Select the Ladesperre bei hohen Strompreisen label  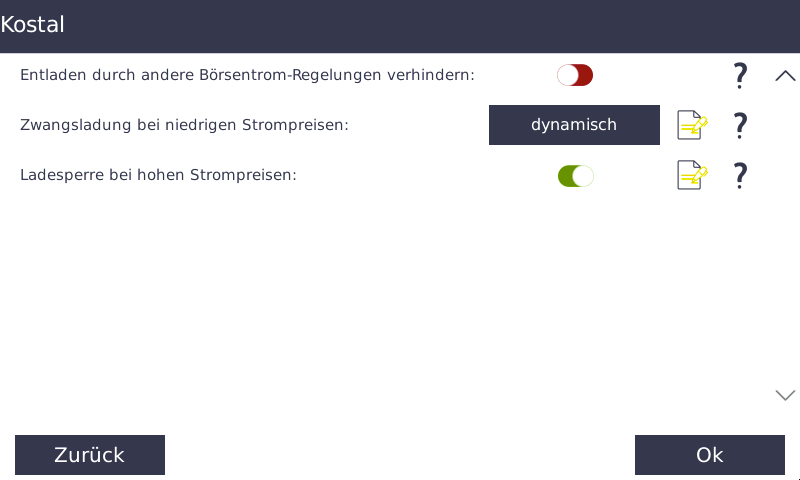(x=158, y=175)
